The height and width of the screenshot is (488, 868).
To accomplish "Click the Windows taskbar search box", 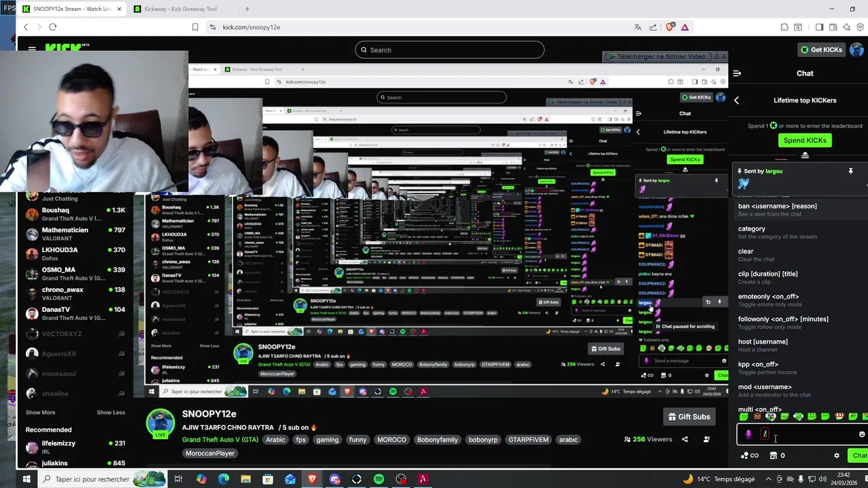I will [x=102, y=479].
